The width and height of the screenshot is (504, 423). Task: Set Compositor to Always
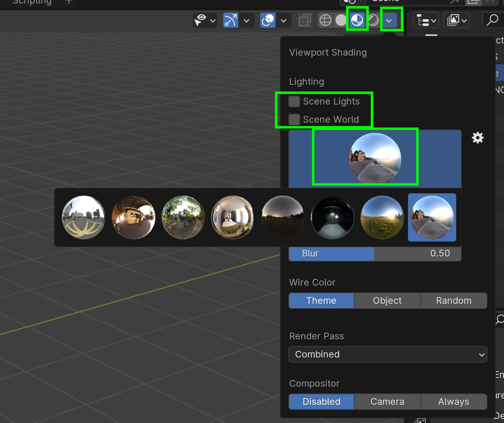tap(453, 402)
